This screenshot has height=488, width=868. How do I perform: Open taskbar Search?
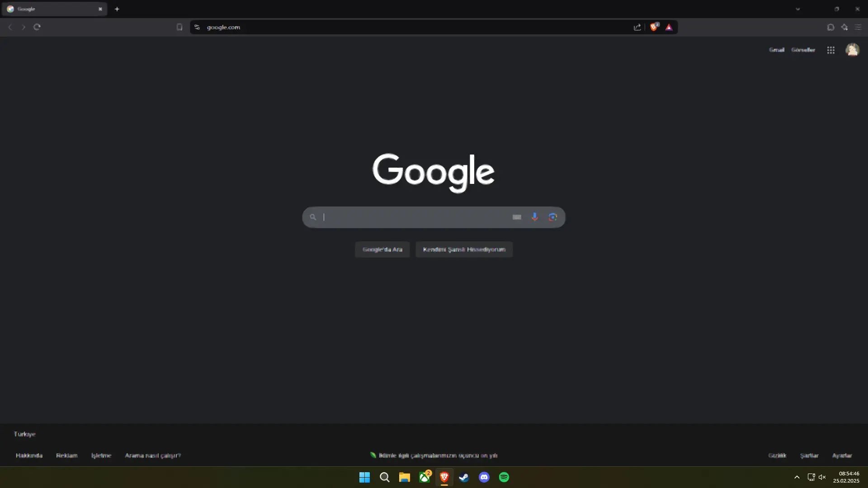(385, 477)
